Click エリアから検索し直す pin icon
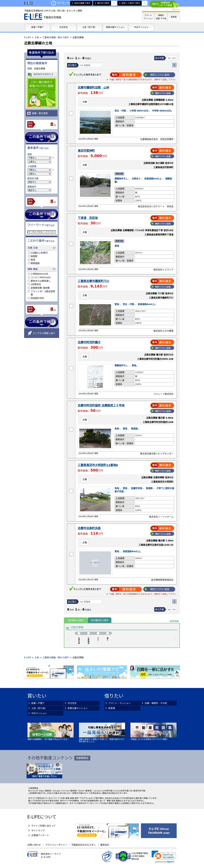Screen dimensions: 204x868 (x=30, y=333)
